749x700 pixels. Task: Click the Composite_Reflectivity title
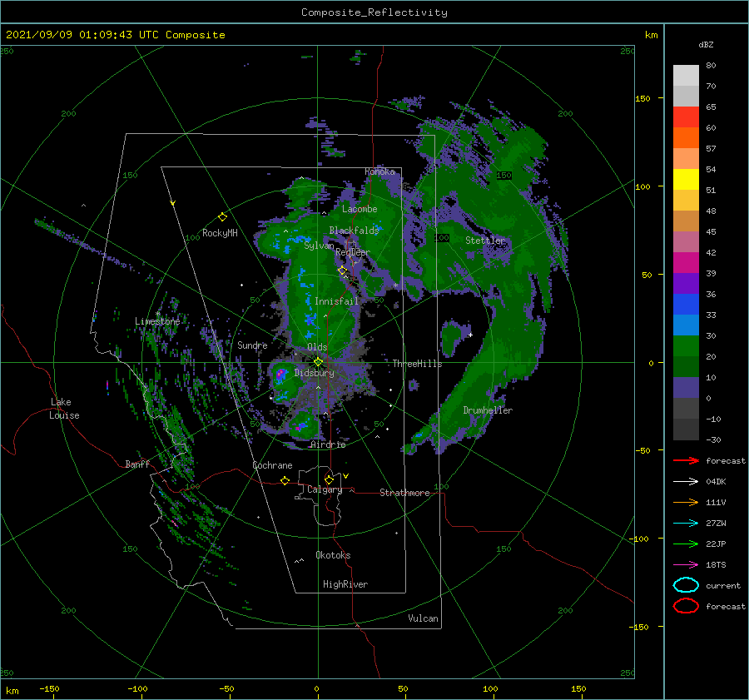(x=374, y=12)
